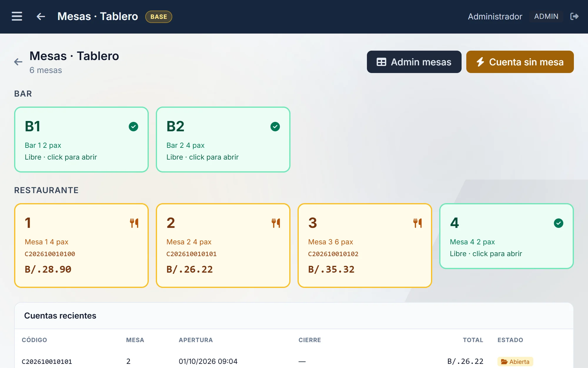Click the fork-knife icon on Mesa 1 card
Viewport: 588px width, 368px height.
(134, 223)
